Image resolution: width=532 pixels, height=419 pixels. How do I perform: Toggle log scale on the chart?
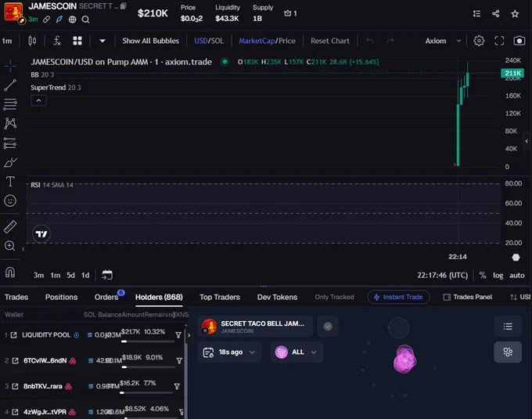(x=498, y=276)
